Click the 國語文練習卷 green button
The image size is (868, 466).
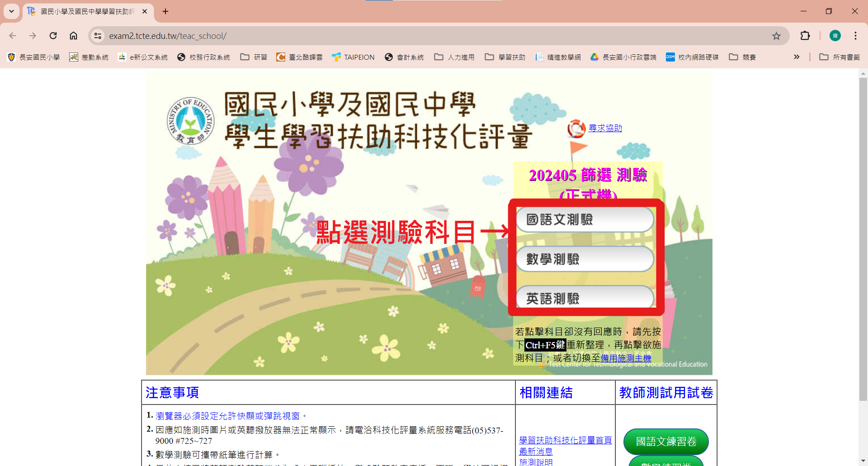tap(665, 442)
